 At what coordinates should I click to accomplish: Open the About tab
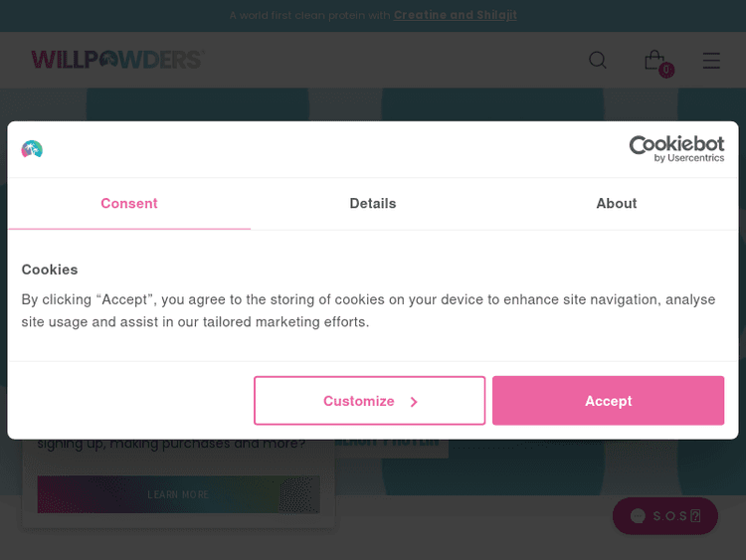617,204
